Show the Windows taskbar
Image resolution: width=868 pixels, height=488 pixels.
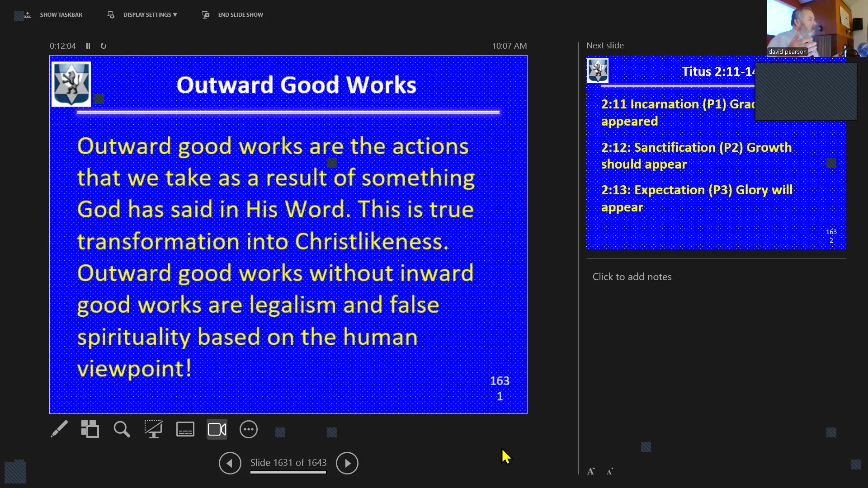point(61,14)
